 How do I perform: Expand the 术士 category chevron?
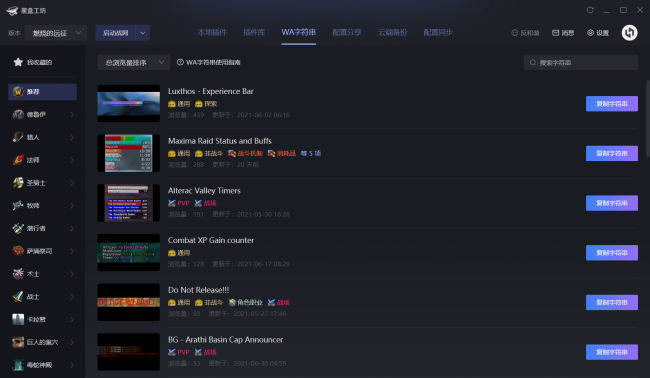(x=72, y=274)
